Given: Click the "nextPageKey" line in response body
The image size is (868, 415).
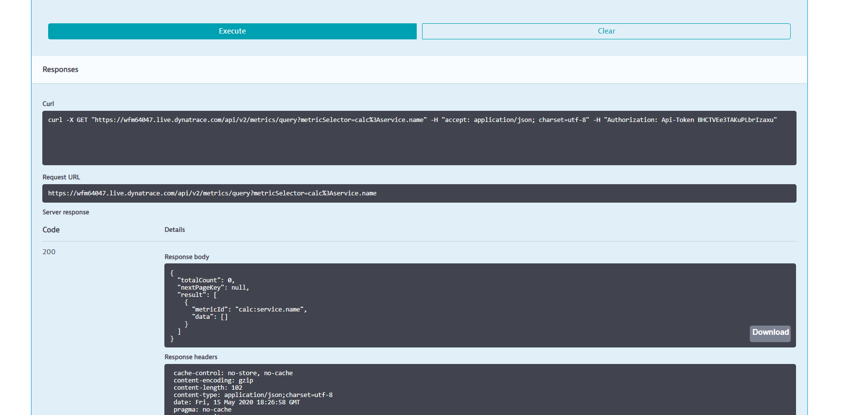Looking at the screenshot, I should tap(213, 288).
